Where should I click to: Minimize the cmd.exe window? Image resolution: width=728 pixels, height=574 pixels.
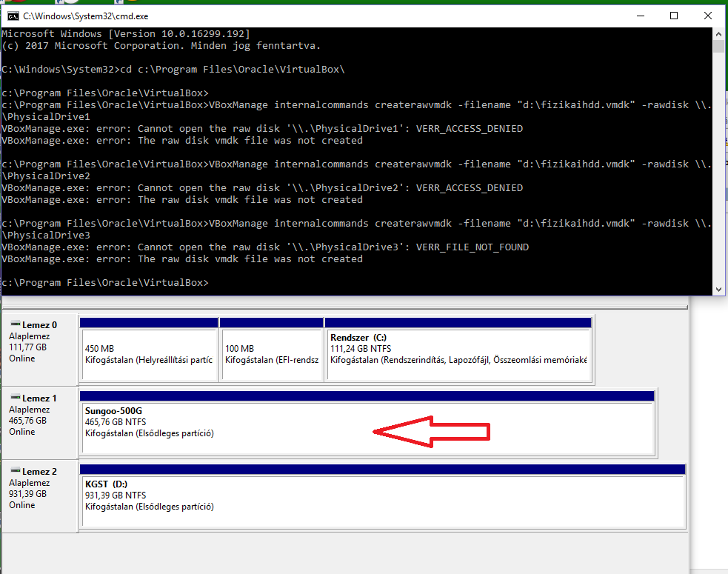coord(641,16)
